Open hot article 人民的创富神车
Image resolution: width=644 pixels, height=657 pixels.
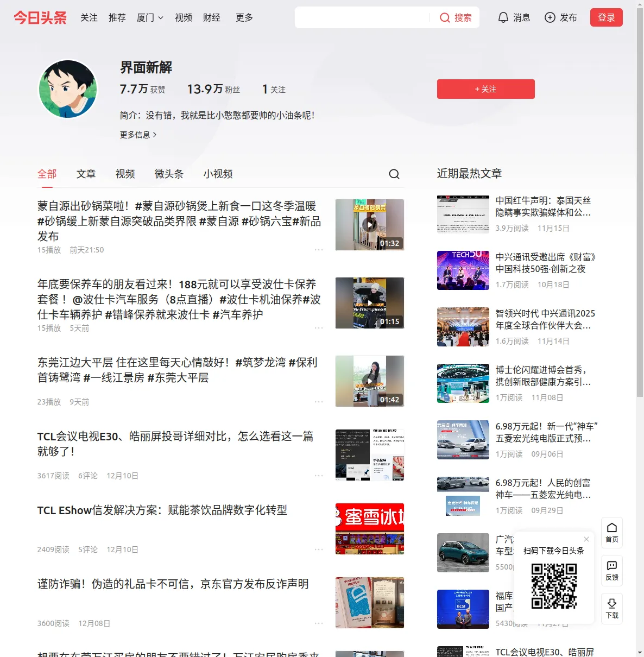pyautogui.click(x=544, y=489)
